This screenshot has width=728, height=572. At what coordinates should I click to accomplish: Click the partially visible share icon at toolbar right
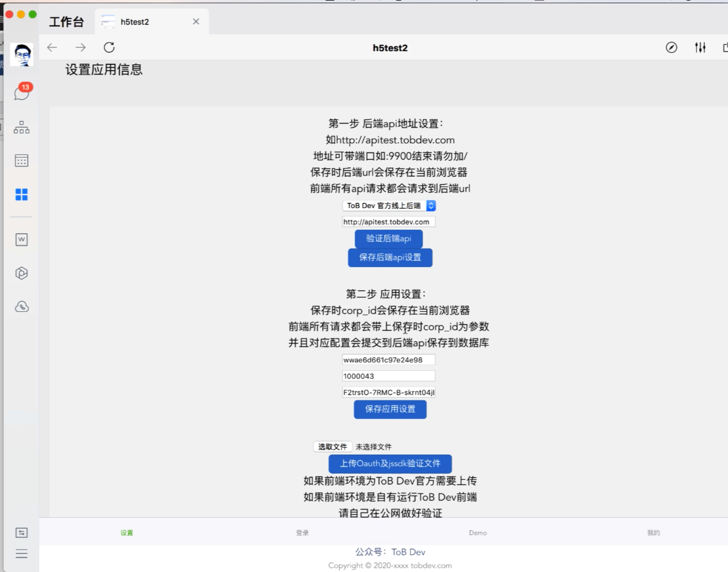(x=725, y=48)
